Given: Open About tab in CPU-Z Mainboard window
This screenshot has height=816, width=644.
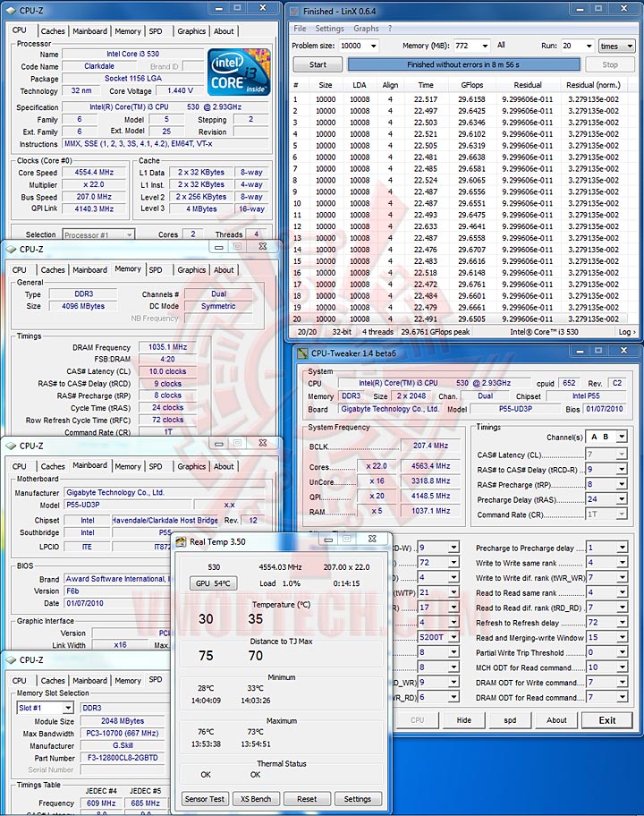Looking at the screenshot, I should (x=224, y=467).
